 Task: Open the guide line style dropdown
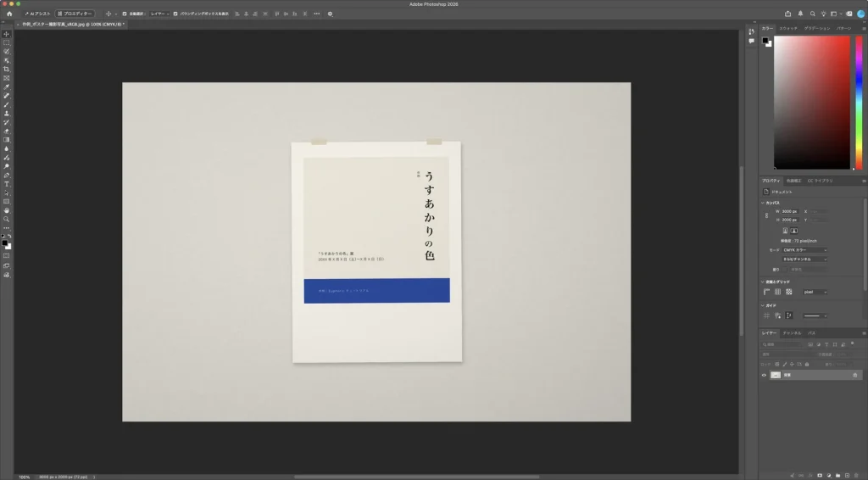(815, 315)
